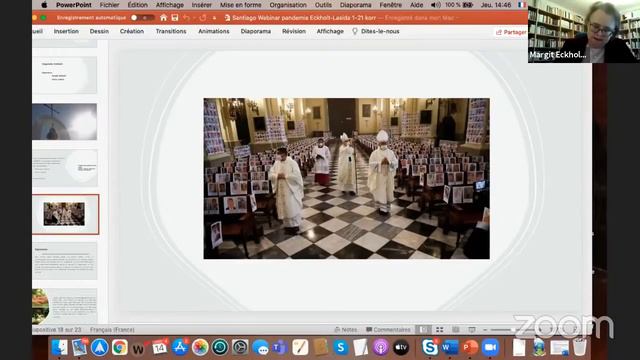
Task: Open Apple TV from the Dock
Action: (401, 347)
